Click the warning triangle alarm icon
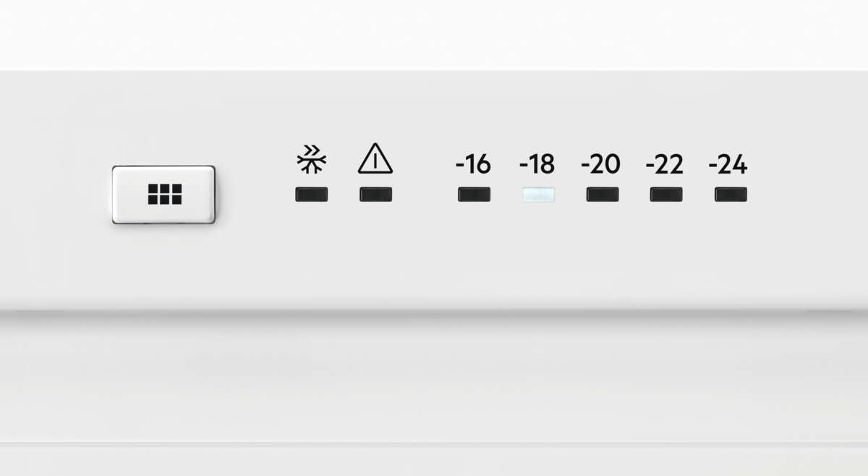Image resolution: width=868 pixels, height=476 pixels. click(x=375, y=158)
